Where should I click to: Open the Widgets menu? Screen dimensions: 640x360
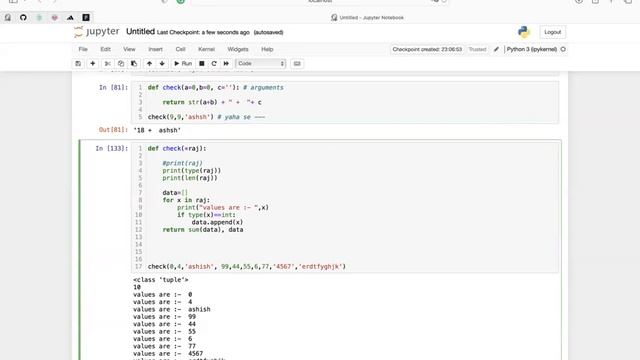[x=238, y=49]
